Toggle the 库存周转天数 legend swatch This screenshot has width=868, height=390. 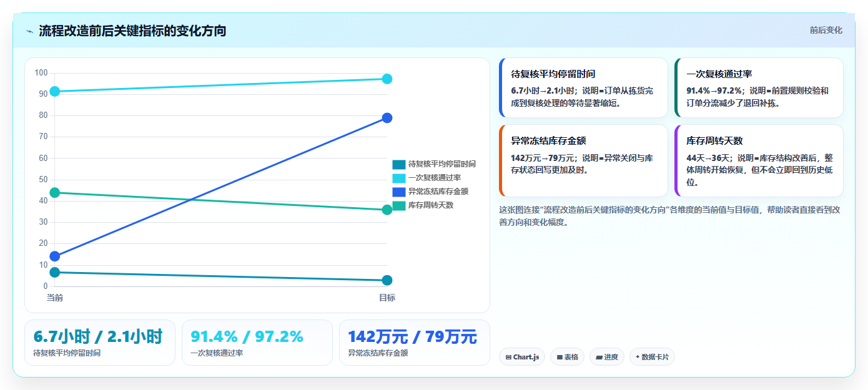(398, 205)
